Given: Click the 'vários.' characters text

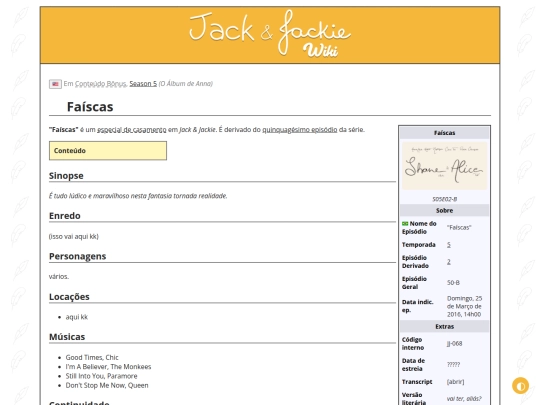Looking at the screenshot, I should click(x=59, y=277).
